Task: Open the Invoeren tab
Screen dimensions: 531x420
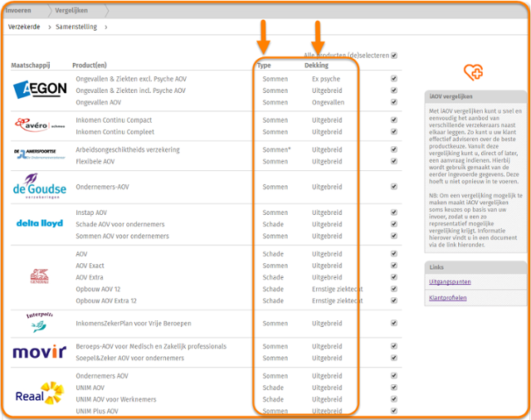Action: (18, 11)
